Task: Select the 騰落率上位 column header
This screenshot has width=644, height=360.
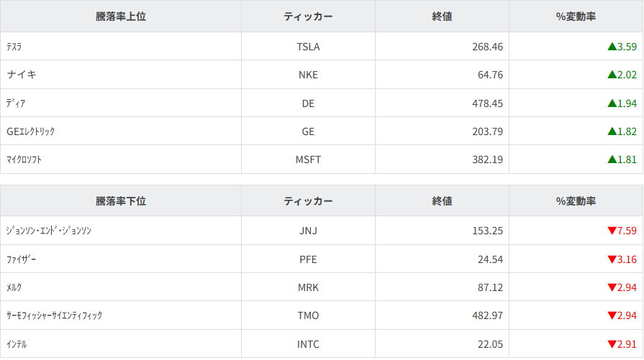Action: (121, 17)
